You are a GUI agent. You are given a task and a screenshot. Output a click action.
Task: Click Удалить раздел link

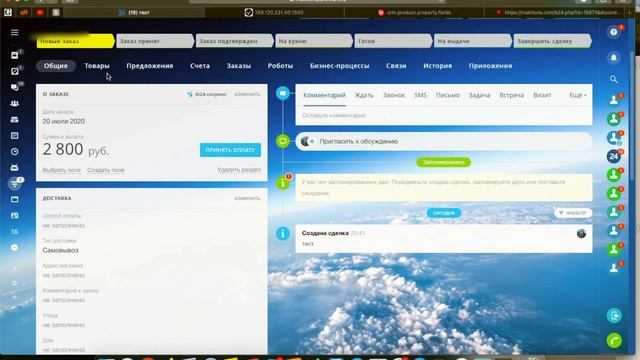coord(239,169)
